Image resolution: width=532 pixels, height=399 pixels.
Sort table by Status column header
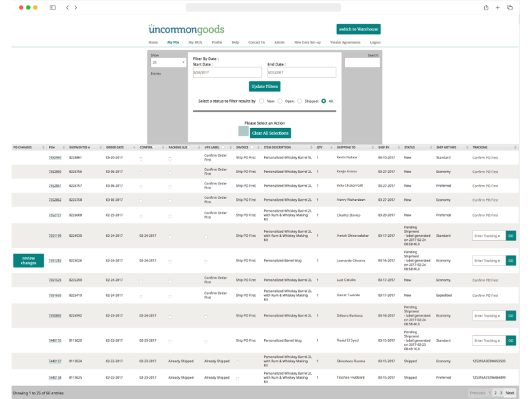418,147
